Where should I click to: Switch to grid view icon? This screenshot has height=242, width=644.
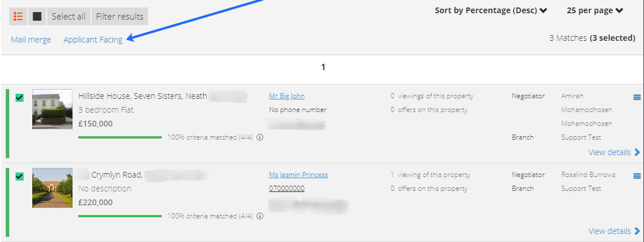click(37, 17)
